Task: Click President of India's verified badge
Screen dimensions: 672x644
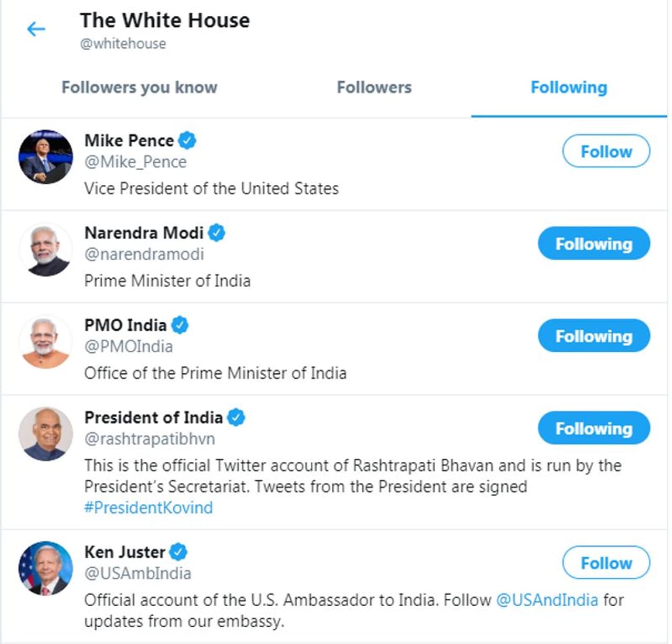Action: pos(236,418)
